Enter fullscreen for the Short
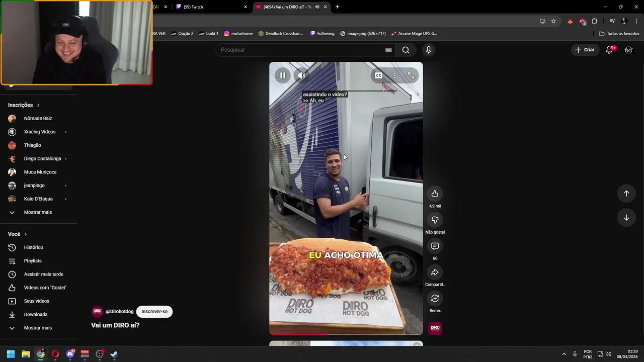This screenshot has height=362, width=644. (411, 75)
